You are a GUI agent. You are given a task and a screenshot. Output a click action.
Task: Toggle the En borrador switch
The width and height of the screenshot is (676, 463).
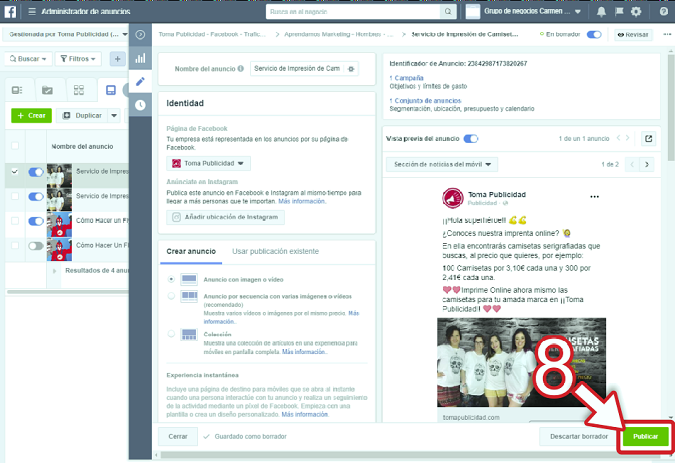tap(594, 34)
